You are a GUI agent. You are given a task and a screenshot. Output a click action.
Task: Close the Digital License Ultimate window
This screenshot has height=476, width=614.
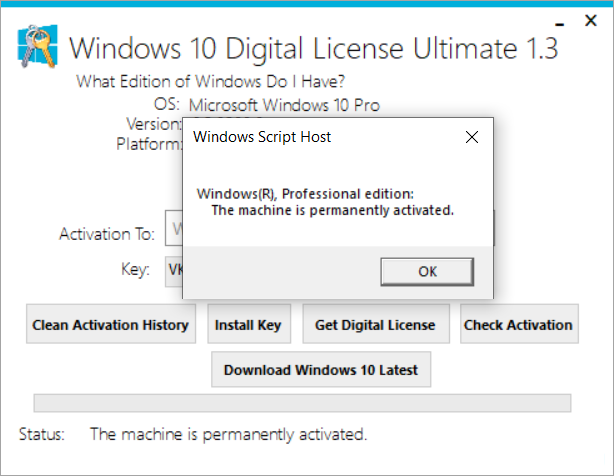591,20
